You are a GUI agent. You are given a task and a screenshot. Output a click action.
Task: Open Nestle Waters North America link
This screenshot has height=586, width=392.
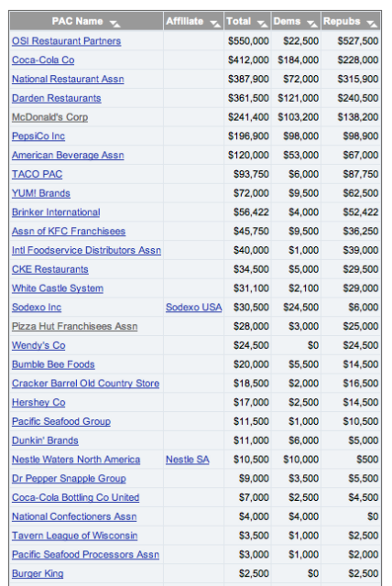coord(76,460)
